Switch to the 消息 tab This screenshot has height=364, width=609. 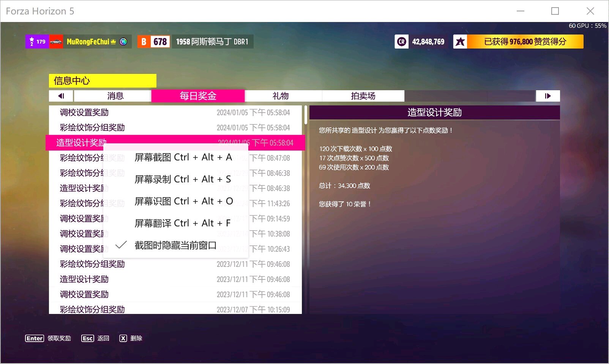(115, 96)
